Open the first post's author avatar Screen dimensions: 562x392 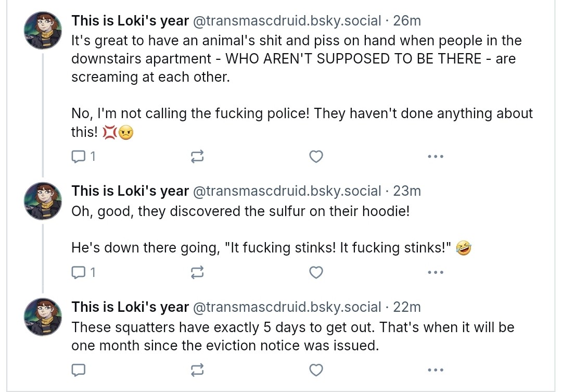[x=43, y=31]
